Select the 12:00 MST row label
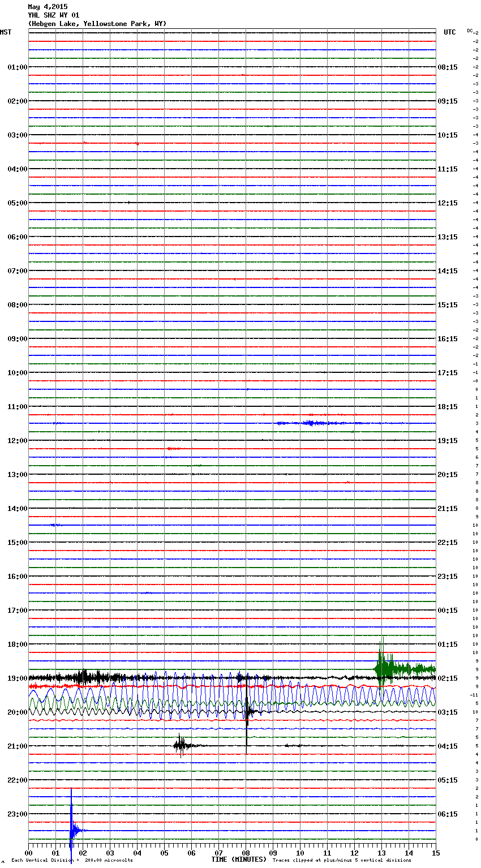The image size is (481, 868). (x=18, y=441)
